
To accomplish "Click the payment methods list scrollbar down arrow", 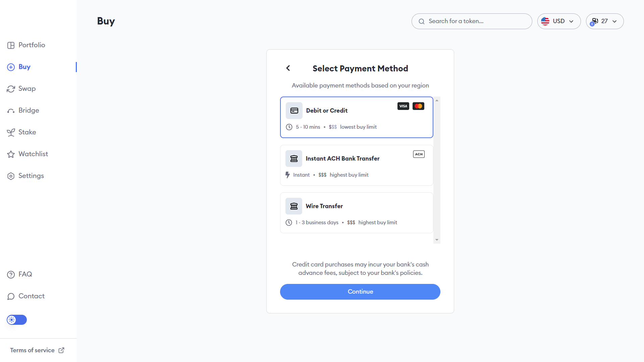I will tap(437, 240).
